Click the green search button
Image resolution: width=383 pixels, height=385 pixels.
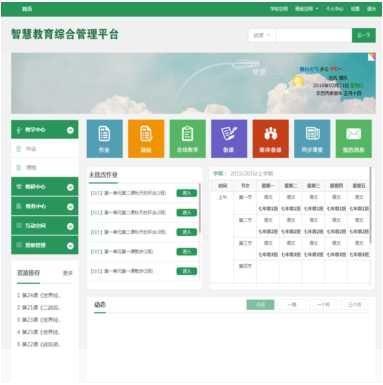pyautogui.click(x=364, y=35)
